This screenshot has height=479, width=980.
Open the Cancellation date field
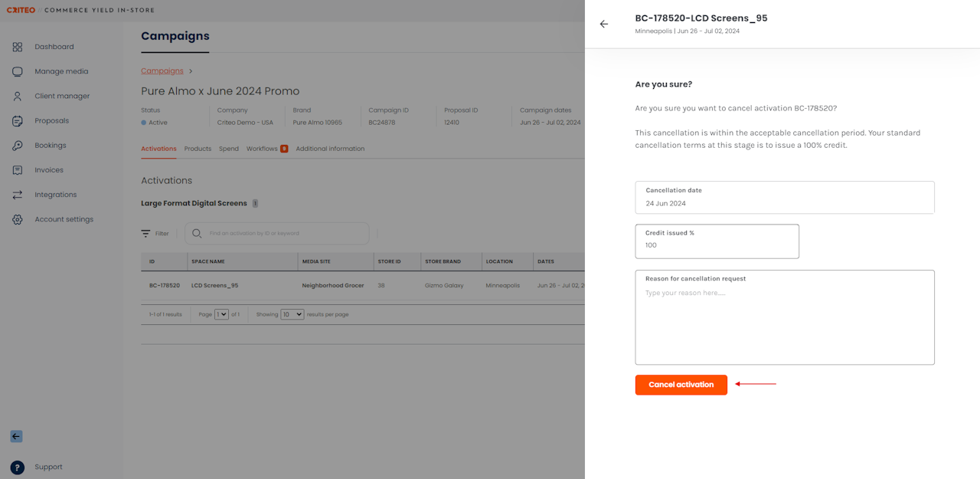pos(785,198)
